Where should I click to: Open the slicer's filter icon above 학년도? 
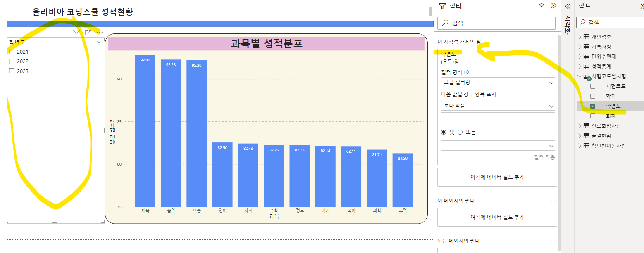click(x=76, y=32)
